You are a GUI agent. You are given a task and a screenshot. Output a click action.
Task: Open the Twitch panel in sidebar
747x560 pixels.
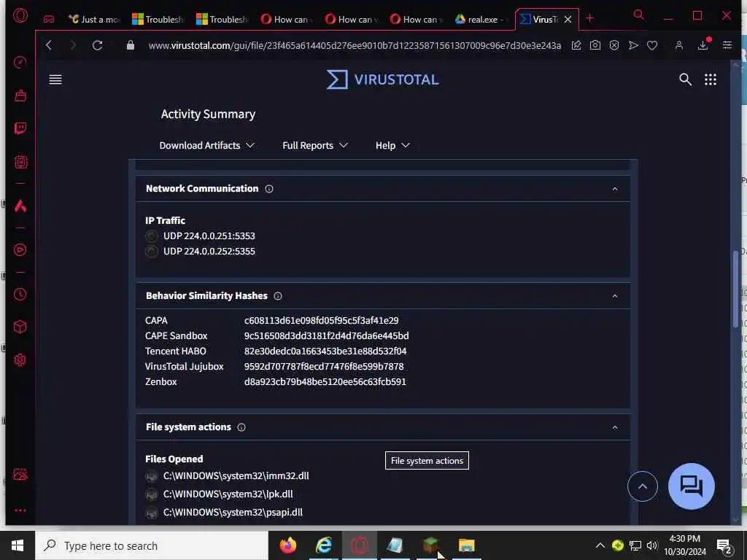[x=20, y=128]
